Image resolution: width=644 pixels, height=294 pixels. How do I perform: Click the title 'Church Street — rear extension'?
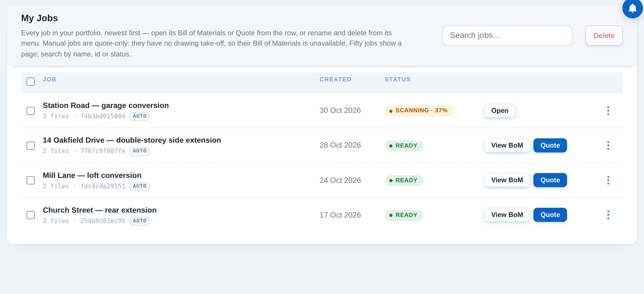click(x=100, y=210)
